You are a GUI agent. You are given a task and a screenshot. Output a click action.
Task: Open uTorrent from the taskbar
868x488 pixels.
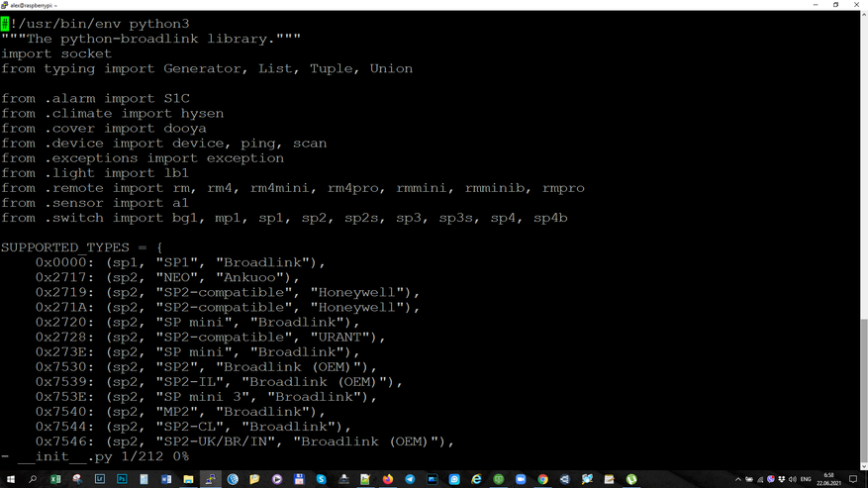(631, 479)
